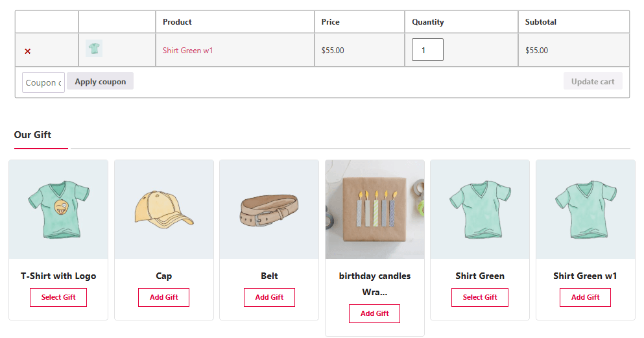Select Gift for T-Shirt with Logo
Screen dimensions: 644x338
[x=58, y=297]
